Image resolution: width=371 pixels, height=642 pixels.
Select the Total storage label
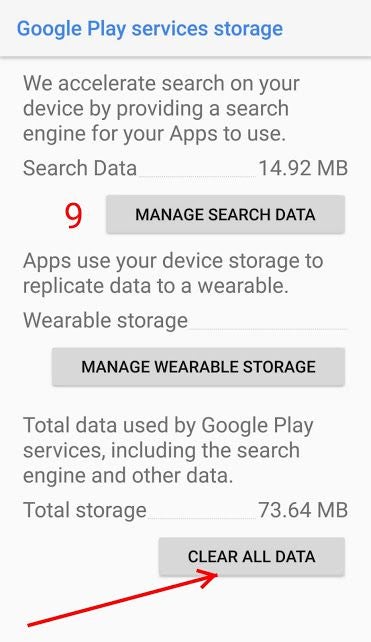[x=85, y=510]
